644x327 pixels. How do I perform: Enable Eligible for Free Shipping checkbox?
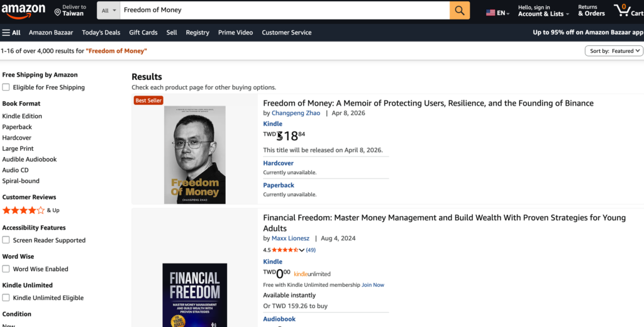click(x=6, y=87)
